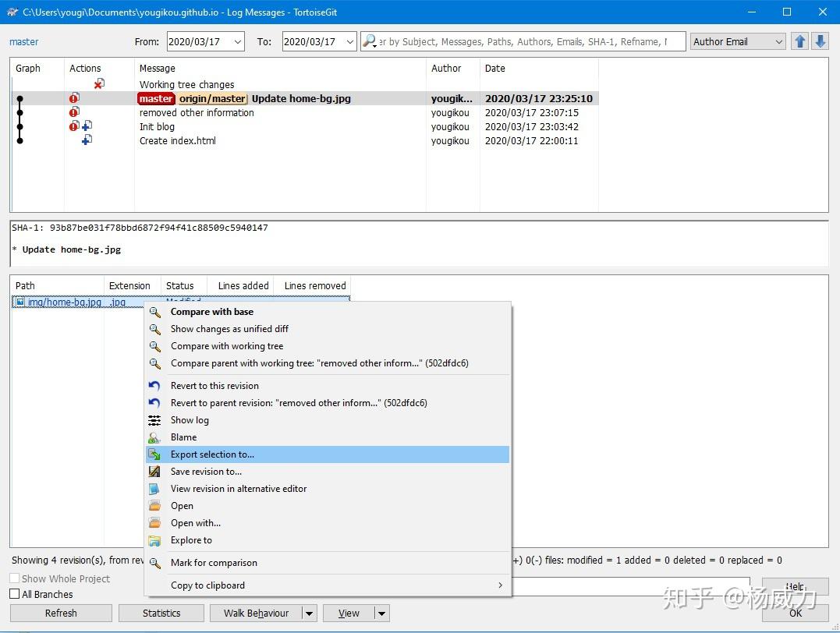Enable the All Branches checkbox
This screenshot has height=633, width=840.
click(14, 594)
